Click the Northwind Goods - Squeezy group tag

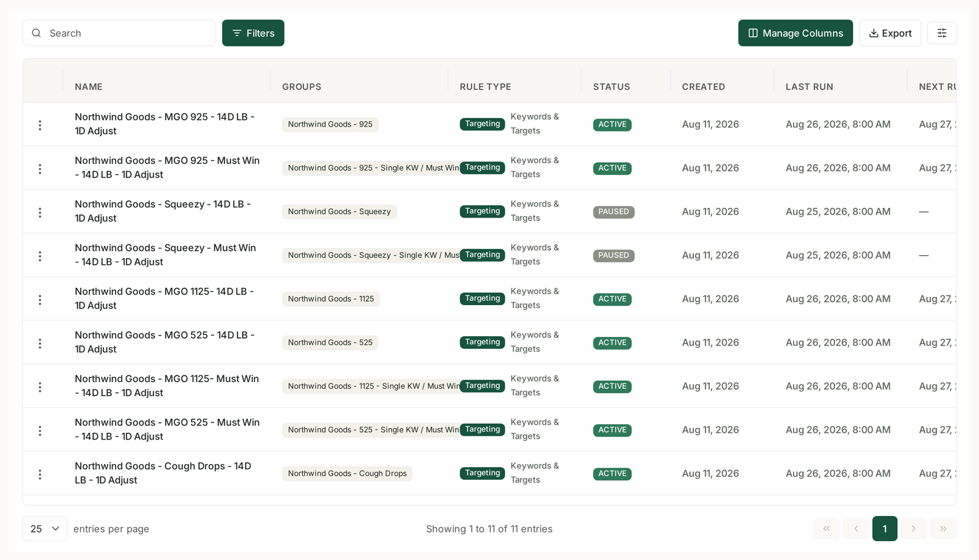(x=340, y=212)
